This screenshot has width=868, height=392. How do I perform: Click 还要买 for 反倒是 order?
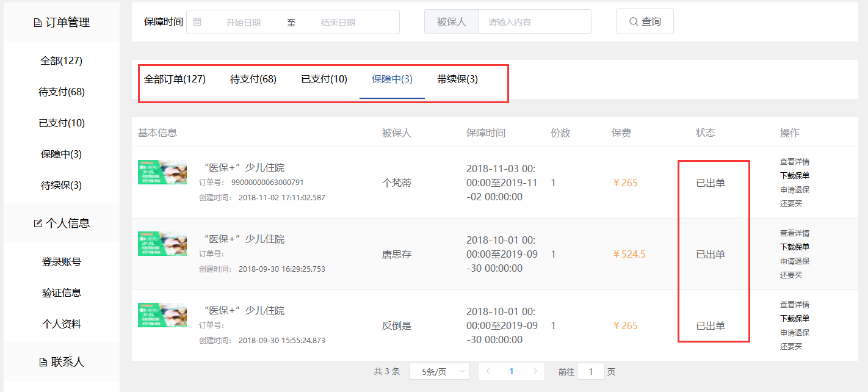791,347
